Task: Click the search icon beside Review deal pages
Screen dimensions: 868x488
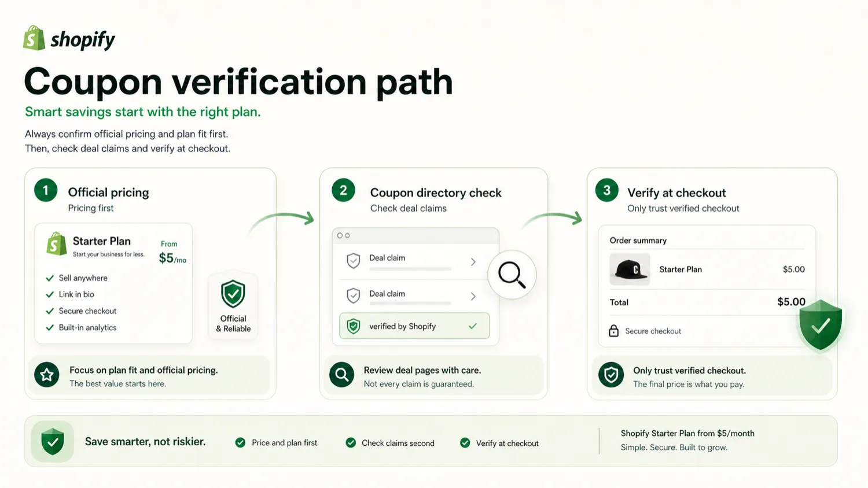Action: pyautogui.click(x=342, y=375)
